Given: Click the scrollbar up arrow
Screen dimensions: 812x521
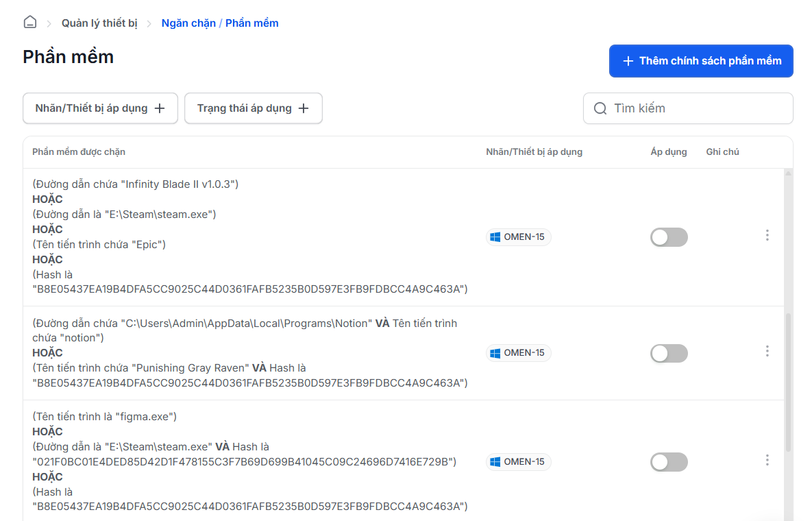Looking at the screenshot, I should (788, 173).
